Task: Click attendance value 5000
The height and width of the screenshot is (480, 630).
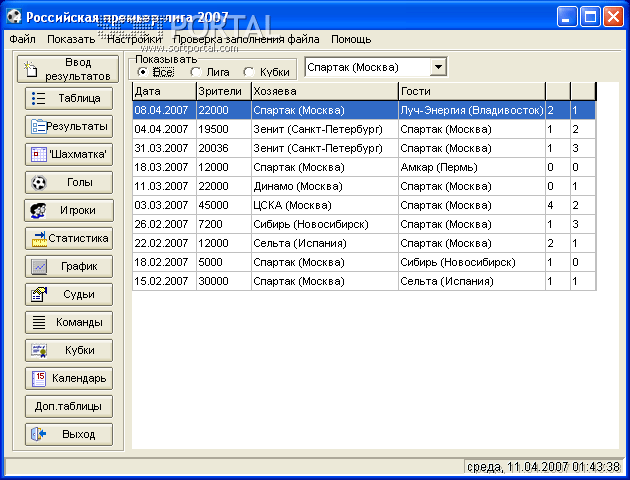Action: pyautogui.click(x=224, y=262)
